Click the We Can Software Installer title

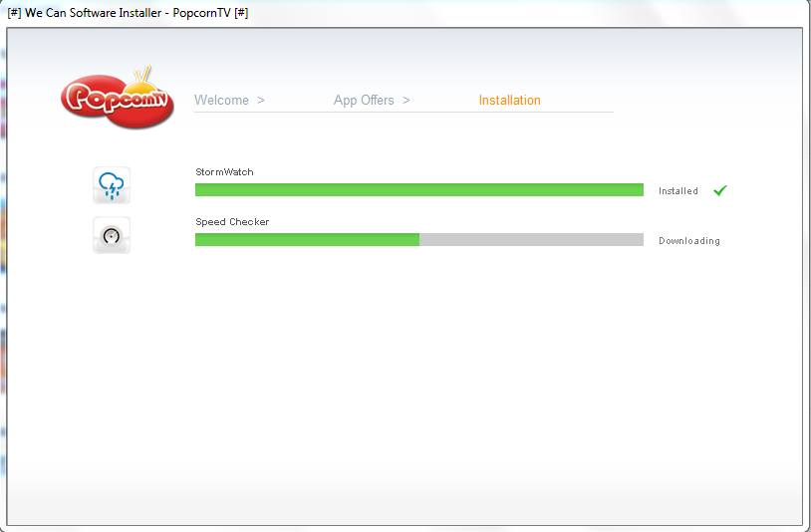click(128, 12)
